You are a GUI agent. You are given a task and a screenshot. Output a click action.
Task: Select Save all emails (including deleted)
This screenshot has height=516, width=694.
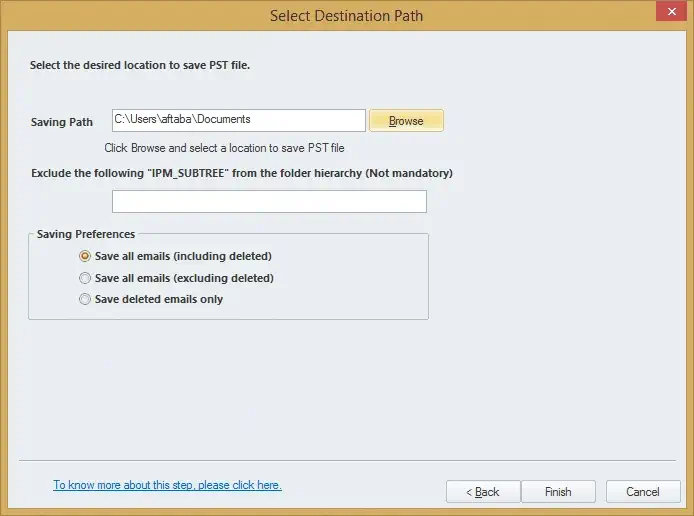tap(175, 256)
